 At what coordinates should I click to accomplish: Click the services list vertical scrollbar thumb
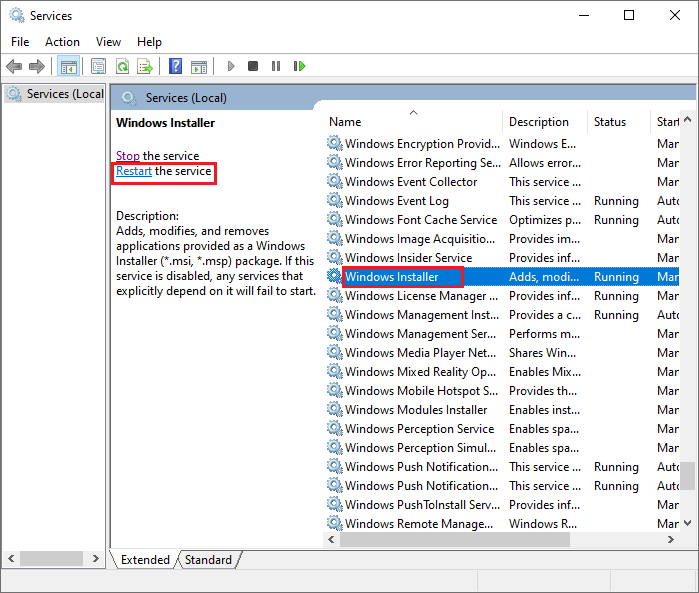(688, 476)
